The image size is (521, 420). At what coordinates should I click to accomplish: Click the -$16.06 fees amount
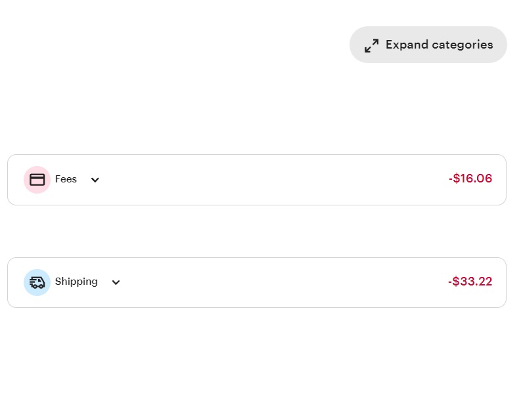click(x=470, y=178)
